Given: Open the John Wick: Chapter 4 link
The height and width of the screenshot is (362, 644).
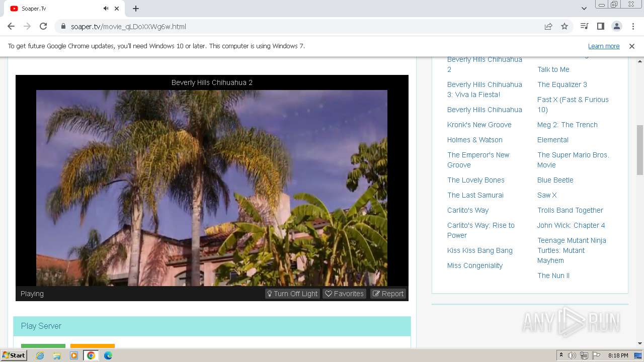Looking at the screenshot, I should point(571,225).
